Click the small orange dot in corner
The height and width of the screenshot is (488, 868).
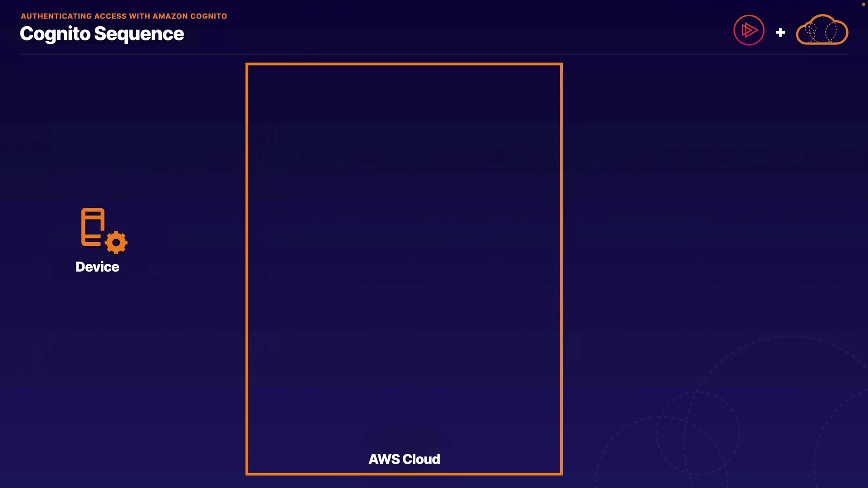point(863,4)
